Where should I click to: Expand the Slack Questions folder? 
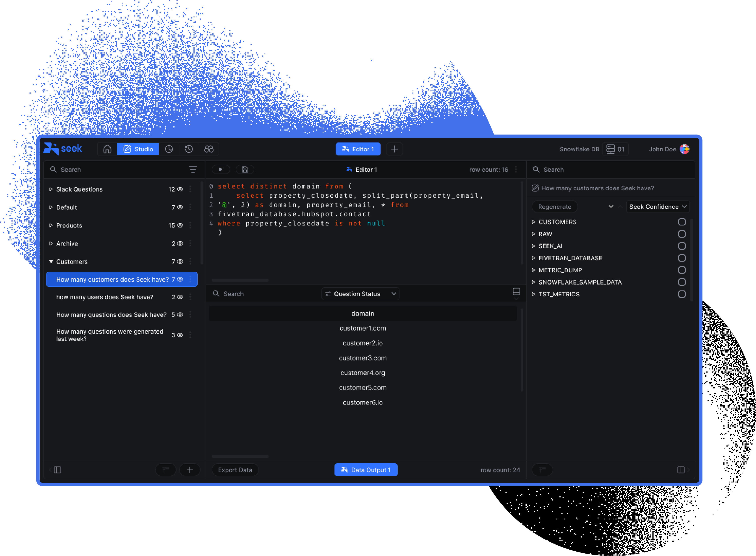tap(51, 189)
